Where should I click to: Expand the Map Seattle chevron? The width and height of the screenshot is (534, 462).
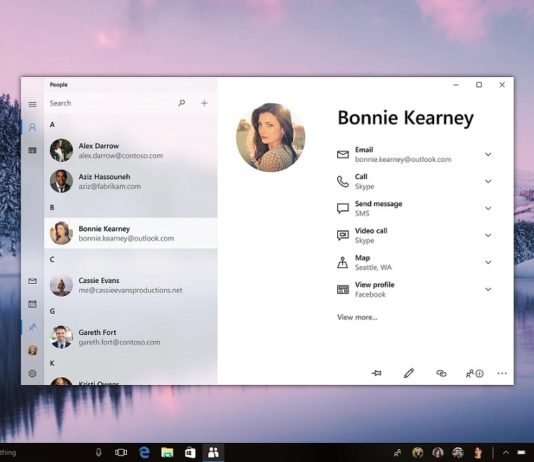click(x=488, y=262)
